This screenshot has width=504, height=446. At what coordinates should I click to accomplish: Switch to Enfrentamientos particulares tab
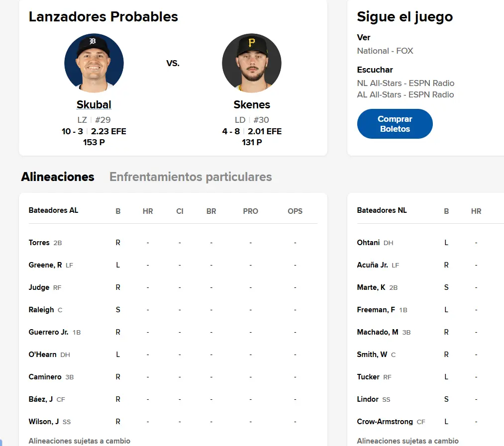click(191, 177)
